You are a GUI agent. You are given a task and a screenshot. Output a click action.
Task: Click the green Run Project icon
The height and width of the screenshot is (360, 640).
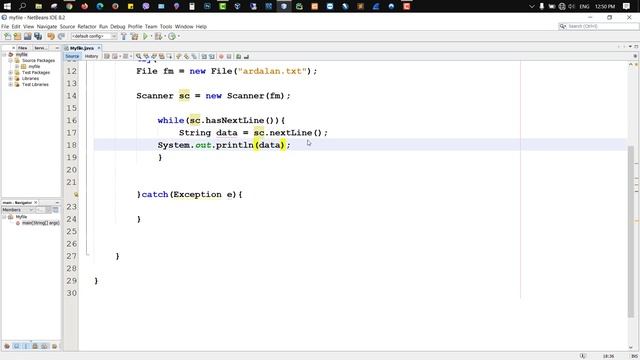145,36
